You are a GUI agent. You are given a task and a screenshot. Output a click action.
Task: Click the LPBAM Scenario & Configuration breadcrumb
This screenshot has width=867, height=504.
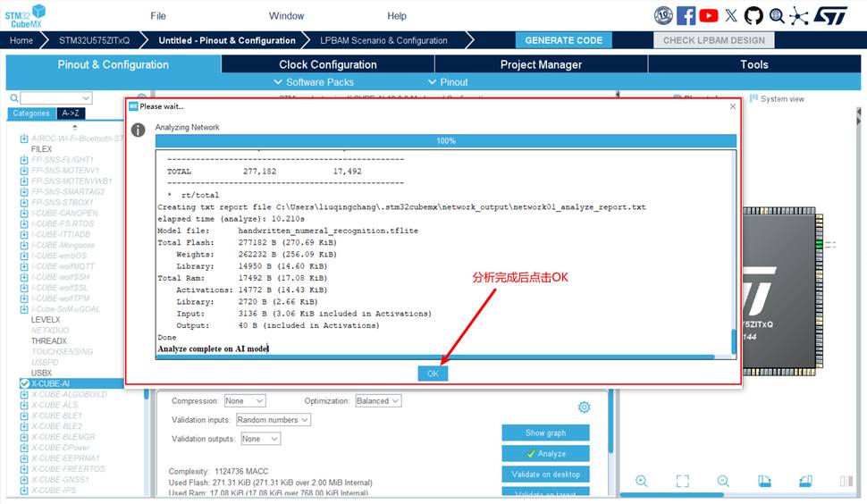pos(383,40)
